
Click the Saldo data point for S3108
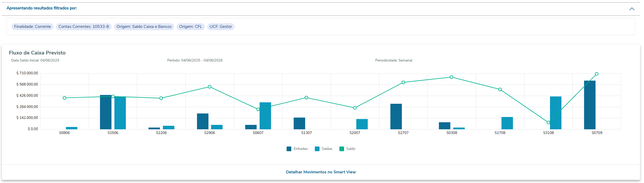(x=548, y=123)
